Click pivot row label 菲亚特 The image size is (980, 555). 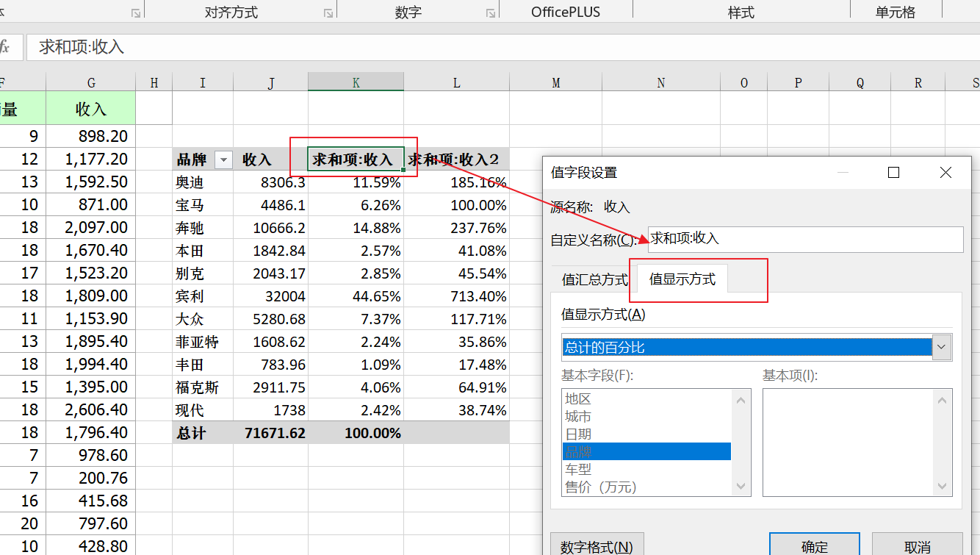point(203,342)
